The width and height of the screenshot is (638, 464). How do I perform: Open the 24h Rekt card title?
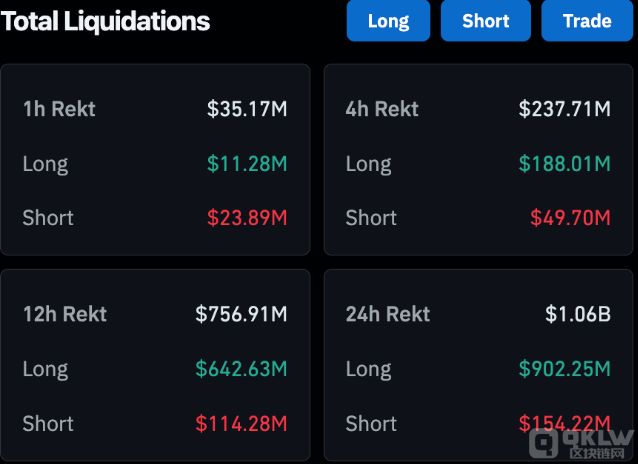click(x=388, y=314)
